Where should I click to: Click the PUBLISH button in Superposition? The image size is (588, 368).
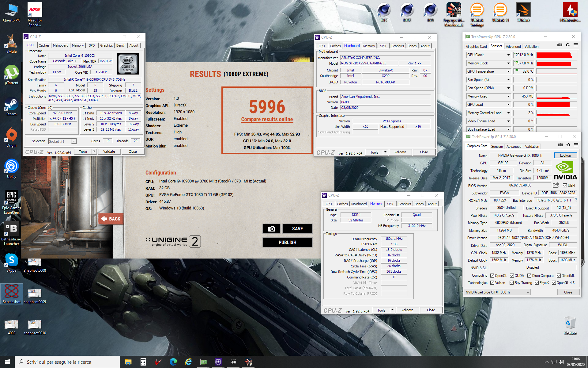[287, 242]
